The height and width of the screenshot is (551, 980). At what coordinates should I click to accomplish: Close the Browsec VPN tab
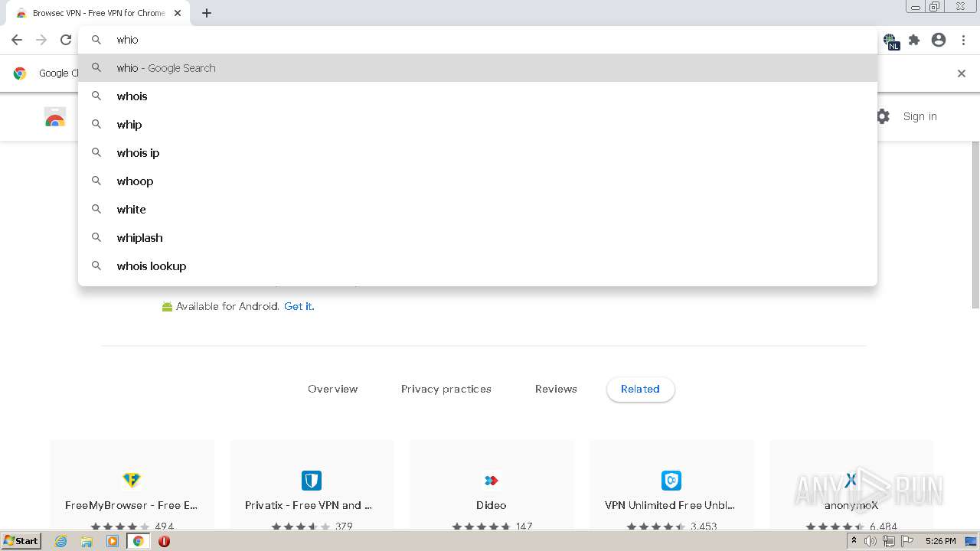coord(178,13)
